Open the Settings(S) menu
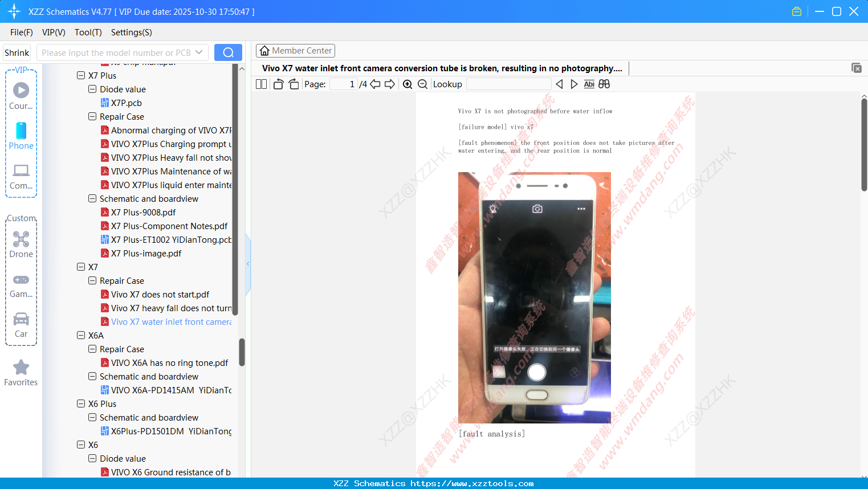868x489 pixels. pos(131,32)
